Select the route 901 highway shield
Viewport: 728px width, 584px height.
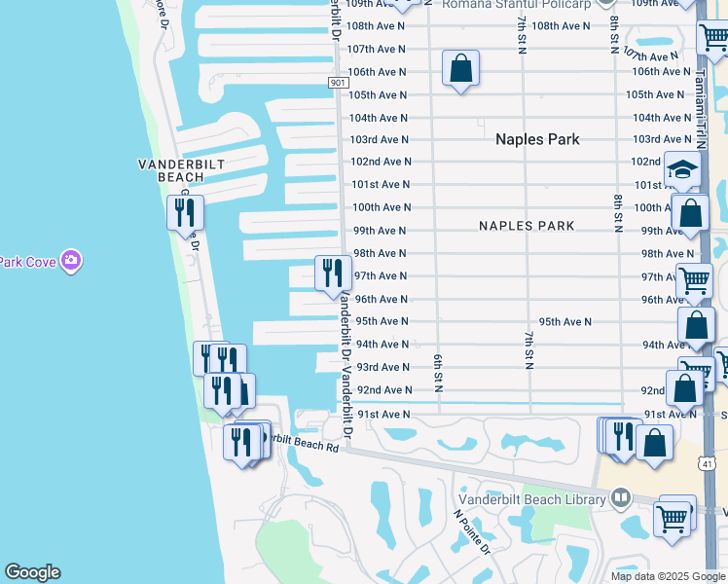coord(338,84)
